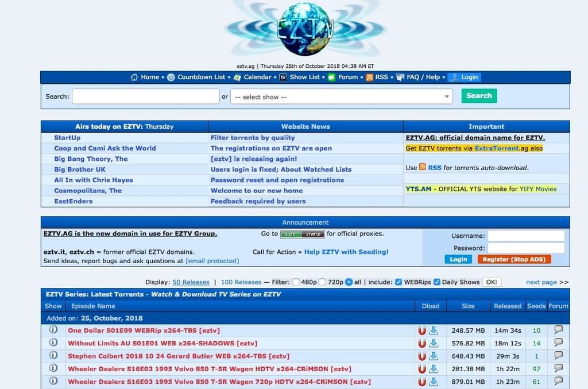Click the Forum speech bubble icon

coord(331,77)
